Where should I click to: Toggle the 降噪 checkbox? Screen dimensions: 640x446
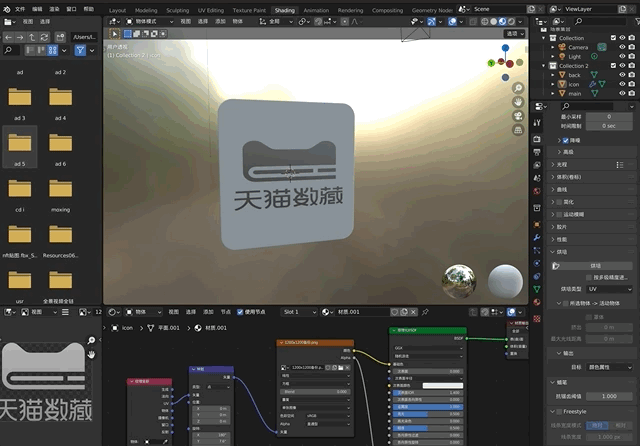point(565,140)
